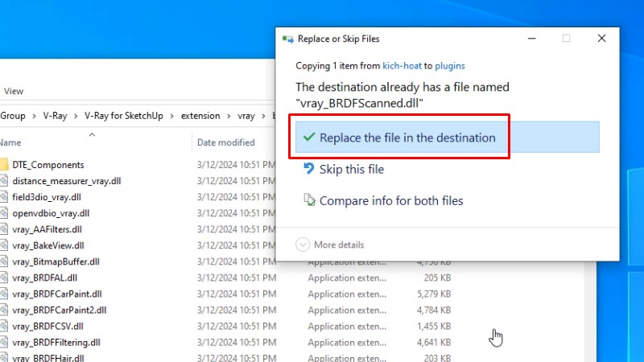Open the plugins destination folder link
Viewport: 644px width, 362px height.
450,66
